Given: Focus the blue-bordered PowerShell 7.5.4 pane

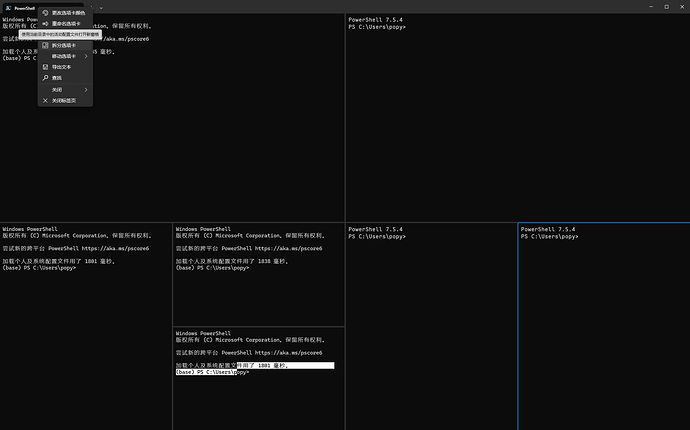Looking at the screenshot, I should coord(604,327).
